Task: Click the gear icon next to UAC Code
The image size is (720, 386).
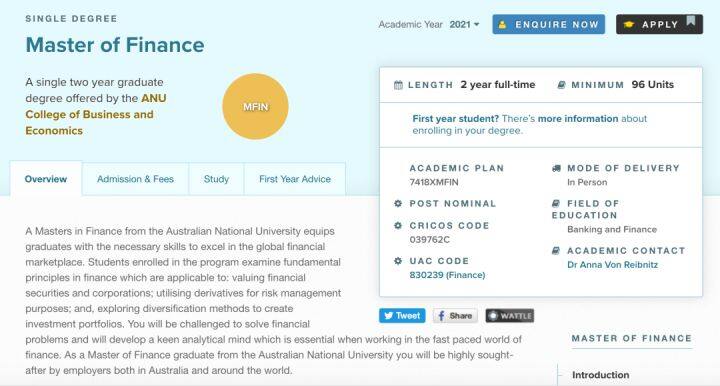Action: [x=398, y=261]
